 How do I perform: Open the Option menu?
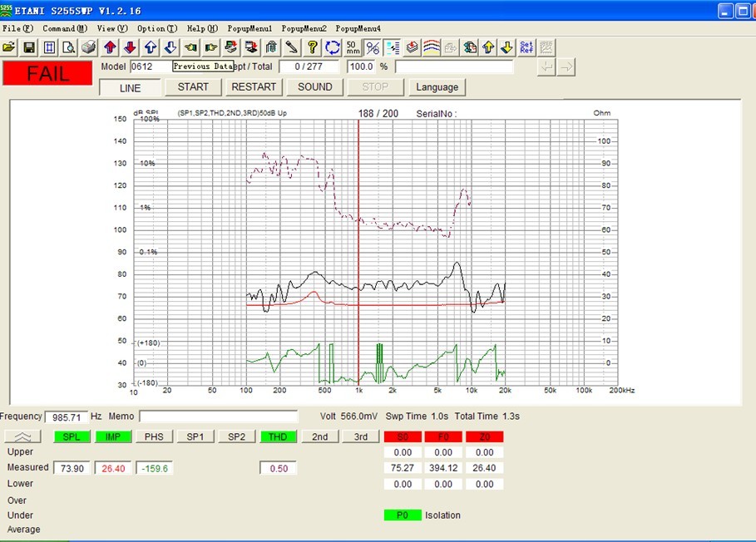click(x=156, y=28)
